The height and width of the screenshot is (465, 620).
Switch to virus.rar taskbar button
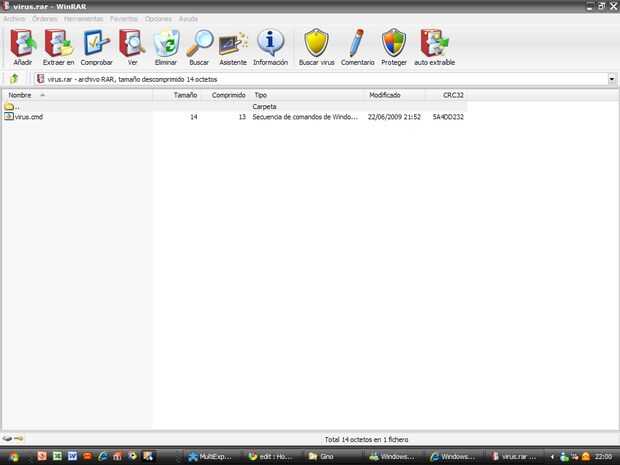tap(515, 457)
